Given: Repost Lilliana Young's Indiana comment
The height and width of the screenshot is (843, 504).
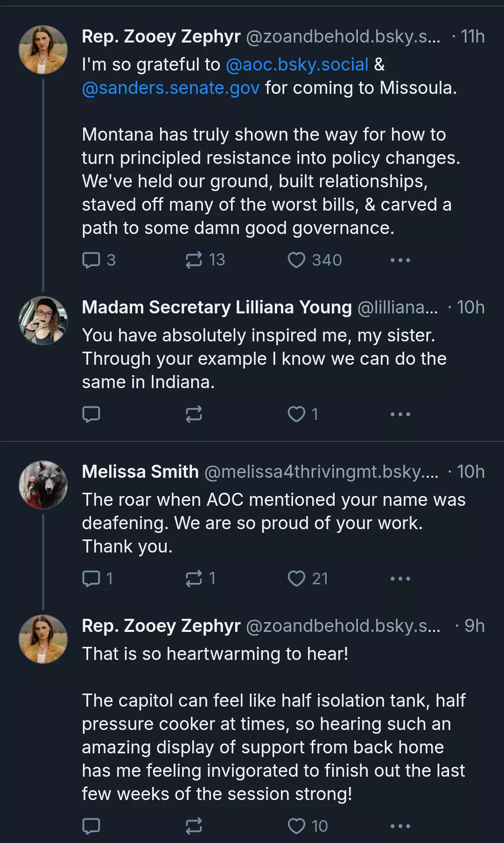Looking at the screenshot, I should point(194,414).
